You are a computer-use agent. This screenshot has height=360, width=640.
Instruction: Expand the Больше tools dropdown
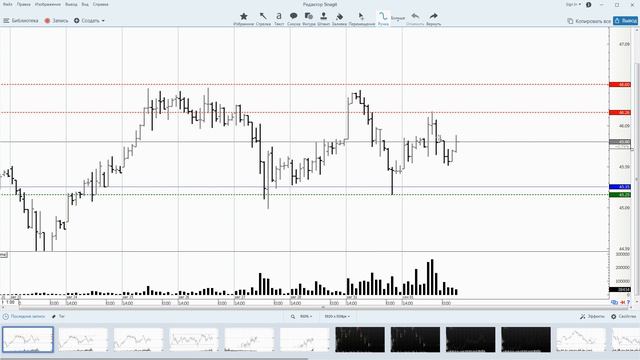point(398,18)
